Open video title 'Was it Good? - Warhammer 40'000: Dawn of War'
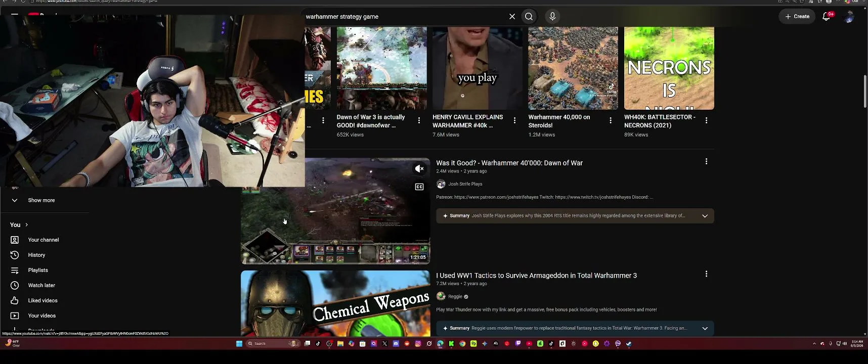 pyautogui.click(x=509, y=163)
